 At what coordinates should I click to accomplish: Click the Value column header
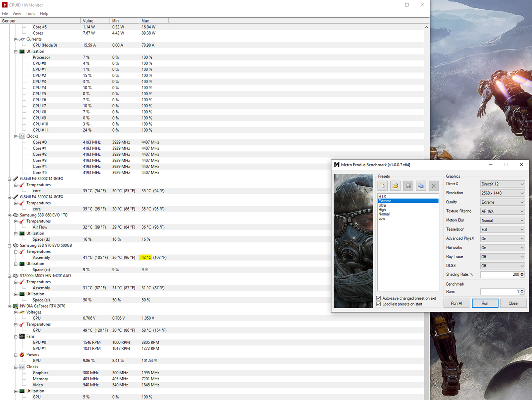(x=95, y=21)
